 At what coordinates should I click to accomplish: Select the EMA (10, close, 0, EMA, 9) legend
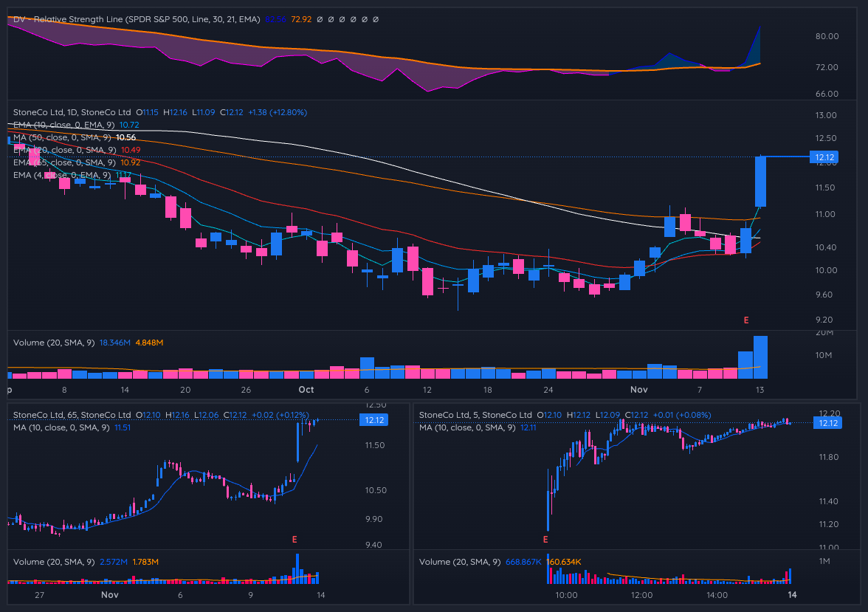click(63, 126)
